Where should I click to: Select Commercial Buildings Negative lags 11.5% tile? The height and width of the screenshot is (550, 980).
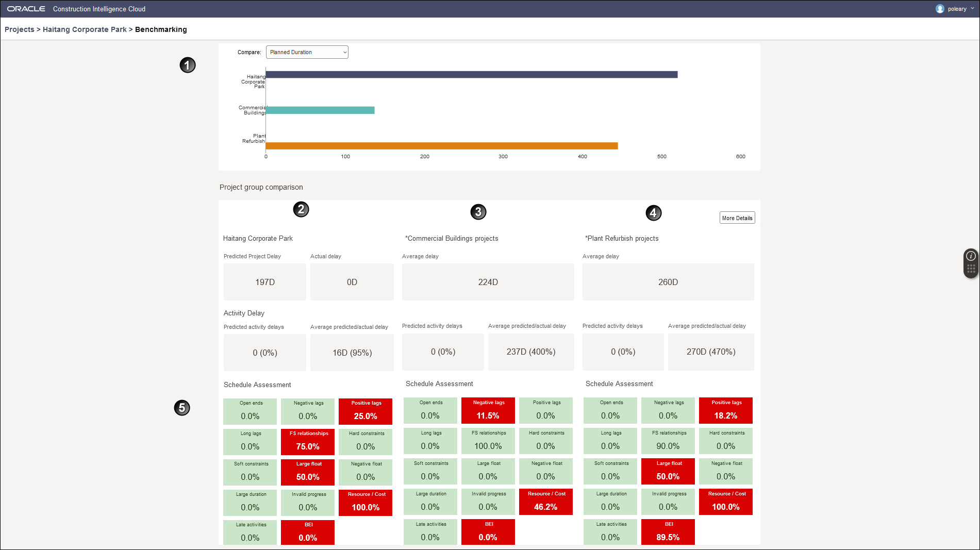point(488,411)
